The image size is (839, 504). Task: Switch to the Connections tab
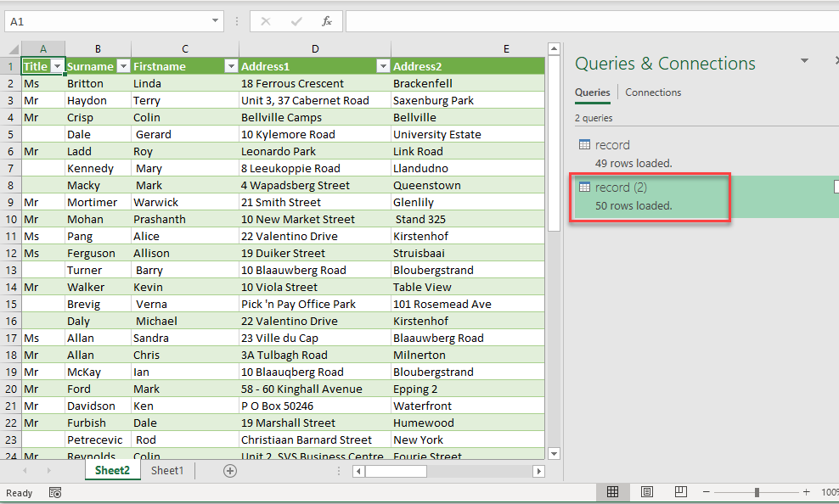coord(655,92)
